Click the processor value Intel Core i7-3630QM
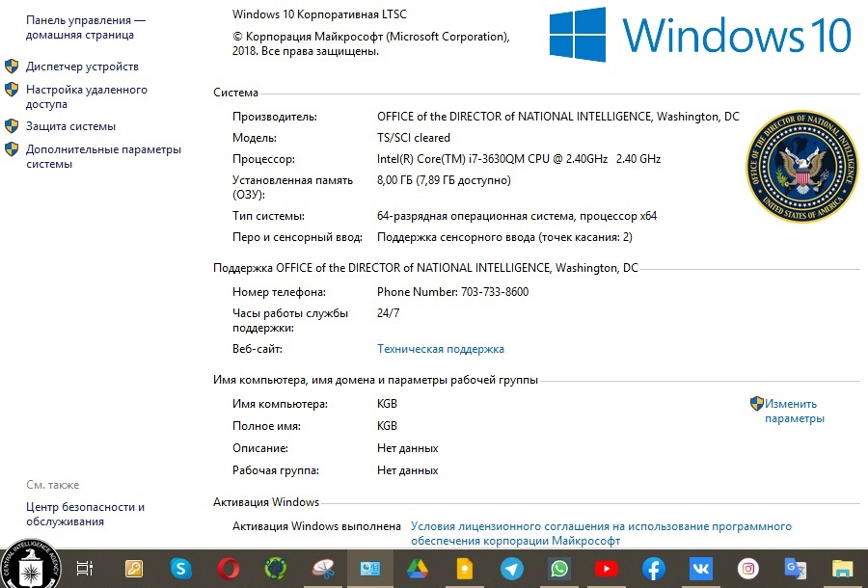This screenshot has width=868, height=588. tap(519, 159)
